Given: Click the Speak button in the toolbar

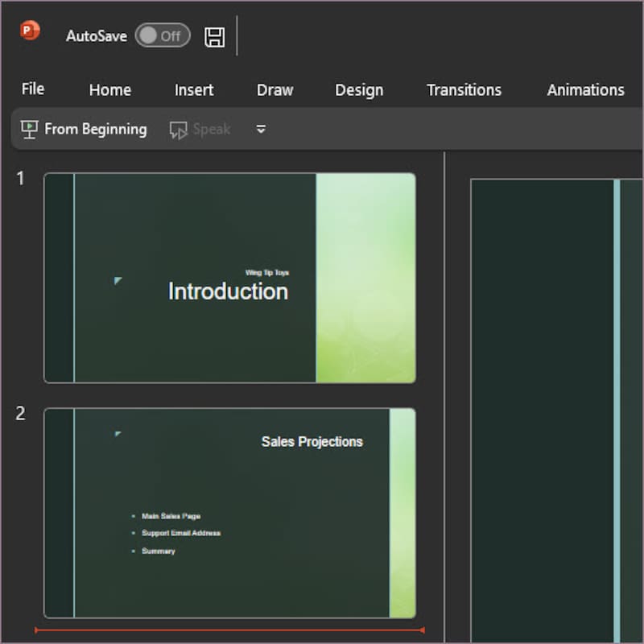Looking at the screenshot, I should (200, 129).
